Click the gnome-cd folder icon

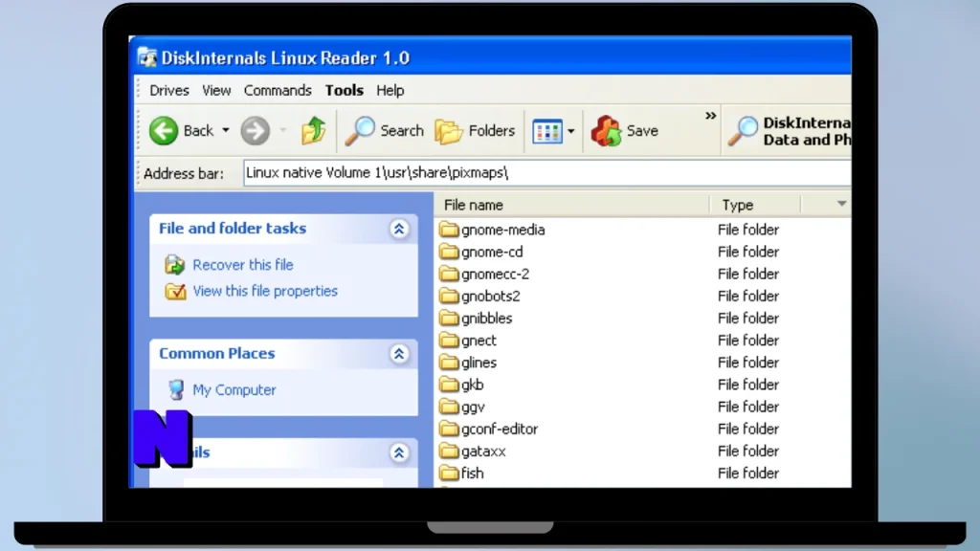(x=449, y=252)
